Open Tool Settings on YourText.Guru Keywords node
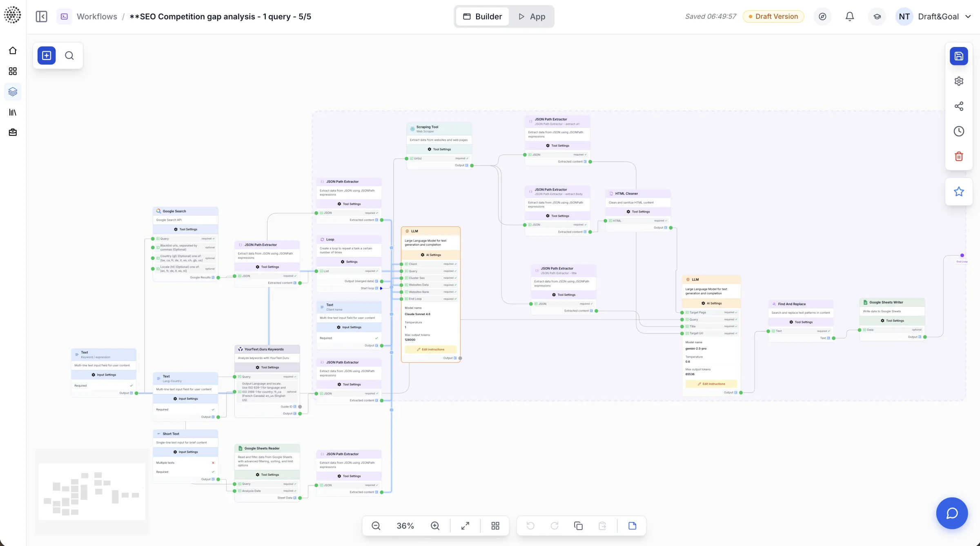The height and width of the screenshot is (546, 980). point(267,367)
